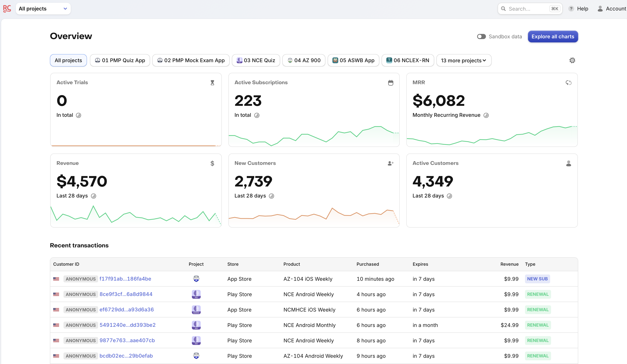Click the hourglass icon on Active Trials card
Image resolution: width=627 pixels, height=364 pixels.
(x=212, y=83)
